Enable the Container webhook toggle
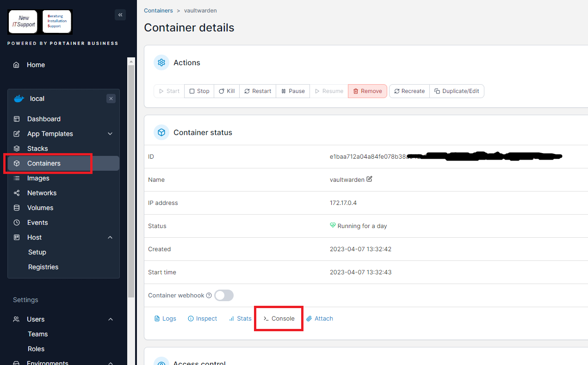The image size is (588, 365). click(x=224, y=295)
